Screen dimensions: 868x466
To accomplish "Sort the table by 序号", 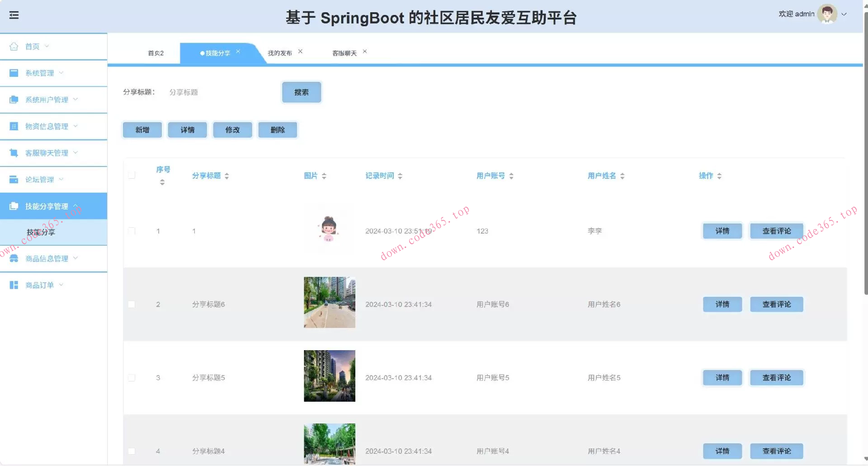I will point(162,182).
